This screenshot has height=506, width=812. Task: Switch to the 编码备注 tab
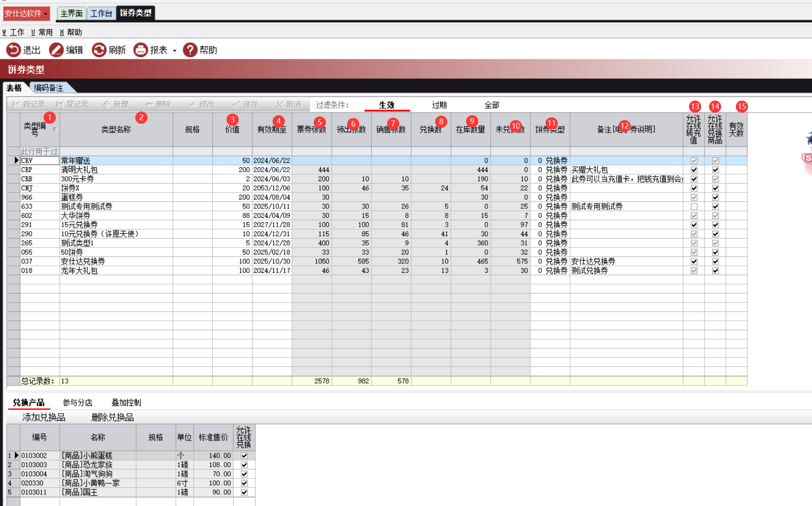pos(49,88)
